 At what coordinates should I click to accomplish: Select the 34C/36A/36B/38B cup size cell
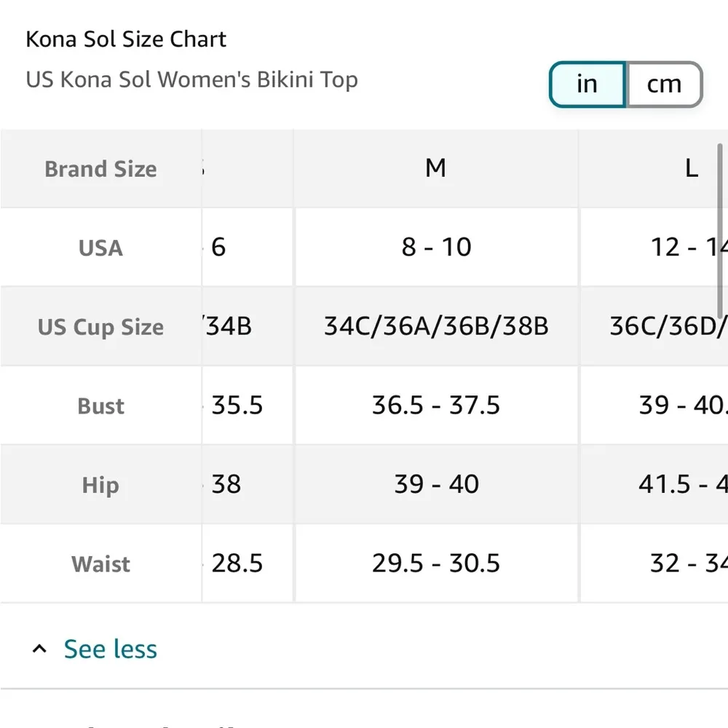point(435,326)
